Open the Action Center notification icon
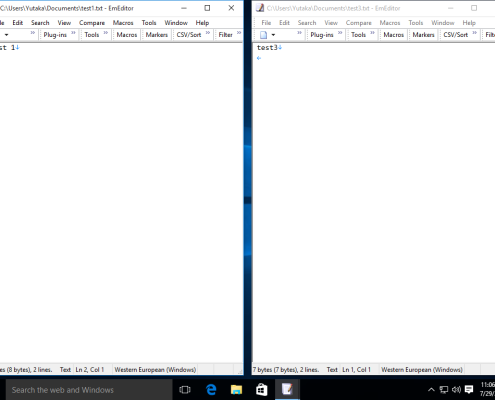The width and height of the screenshot is (495, 400). (469, 389)
